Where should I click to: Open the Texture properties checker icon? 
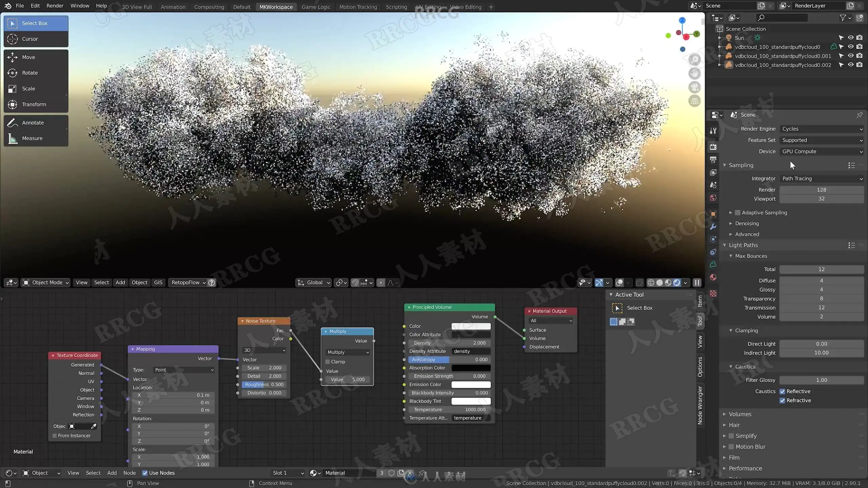(713, 293)
